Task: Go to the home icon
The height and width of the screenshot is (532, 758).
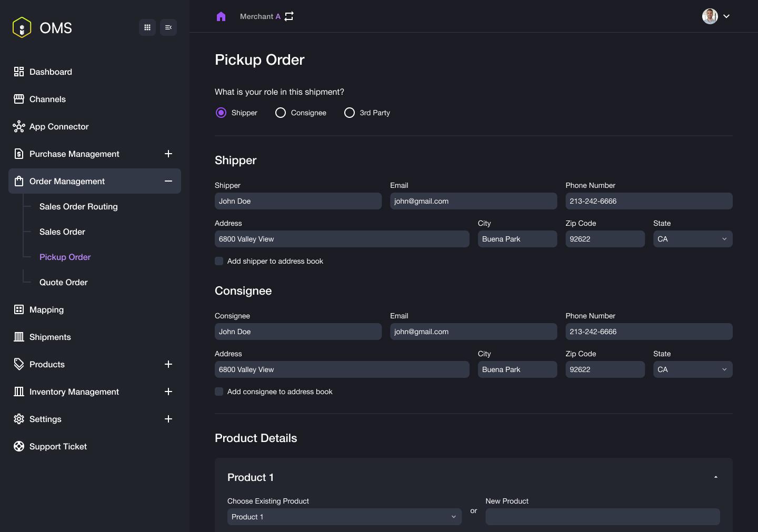Action: [221, 16]
